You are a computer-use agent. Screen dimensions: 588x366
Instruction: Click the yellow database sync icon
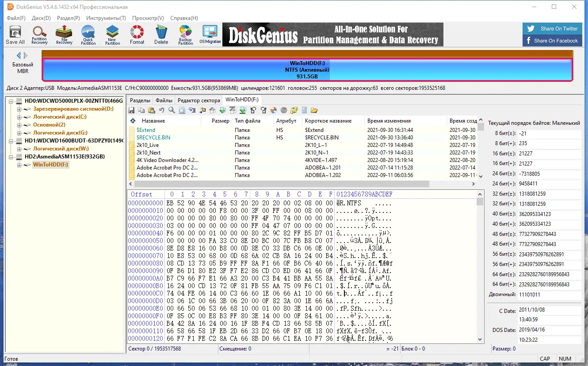(x=294, y=110)
